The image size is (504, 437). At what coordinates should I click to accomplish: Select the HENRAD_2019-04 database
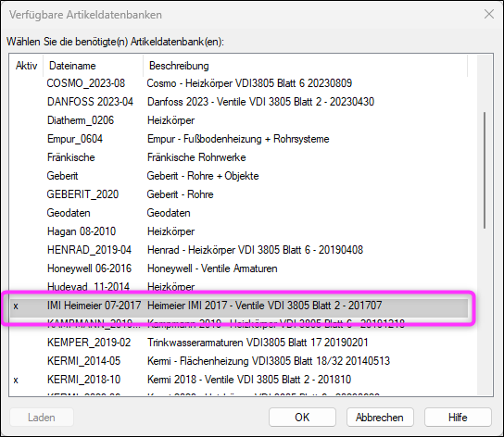coord(238,250)
